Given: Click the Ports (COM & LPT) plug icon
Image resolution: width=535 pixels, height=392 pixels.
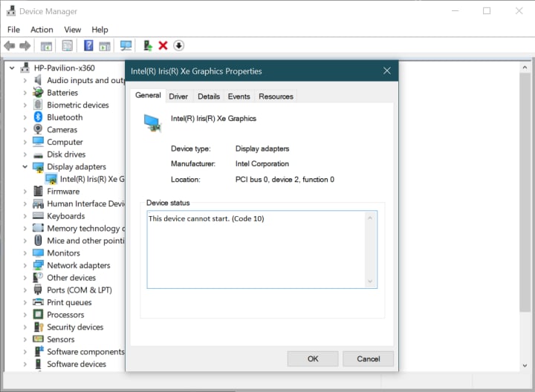Looking at the screenshot, I should pos(38,290).
